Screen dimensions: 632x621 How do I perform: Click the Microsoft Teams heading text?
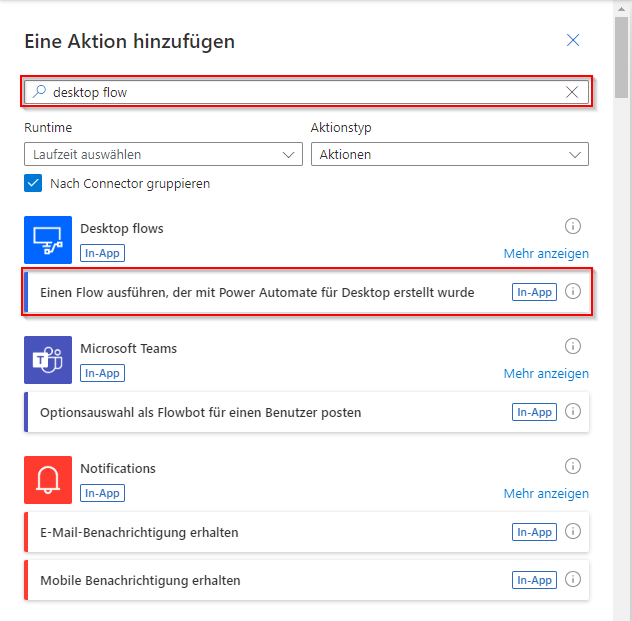click(129, 349)
